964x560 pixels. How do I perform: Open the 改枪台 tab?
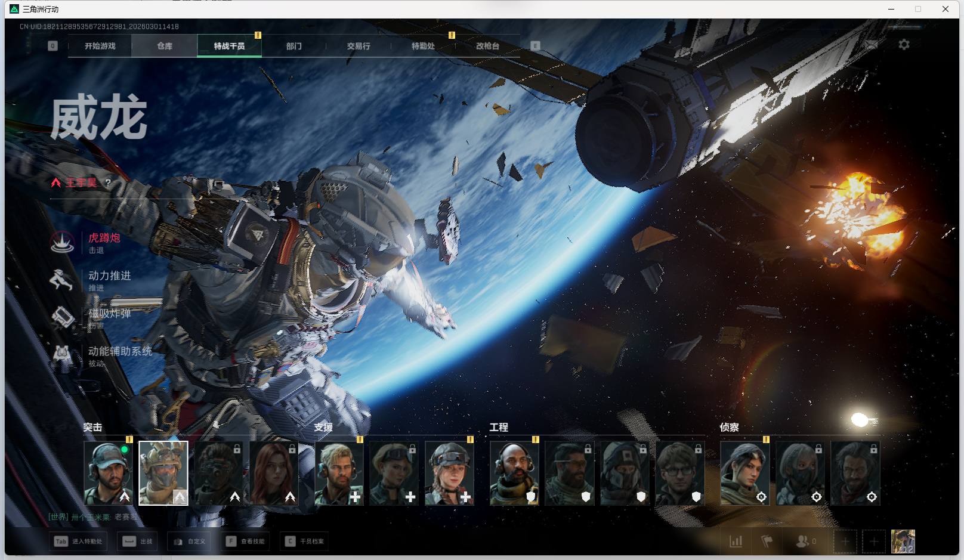click(x=487, y=46)
